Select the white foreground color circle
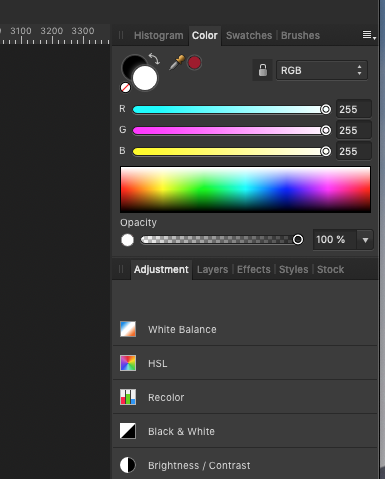The height and width of the screenshot is (479, 385). click(x=145, y=78)
